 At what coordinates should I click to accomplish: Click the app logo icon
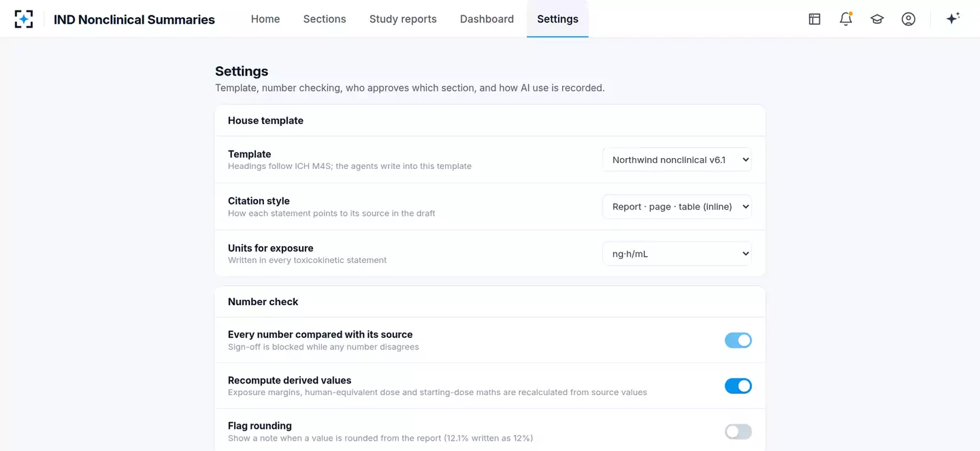point(24,19)
